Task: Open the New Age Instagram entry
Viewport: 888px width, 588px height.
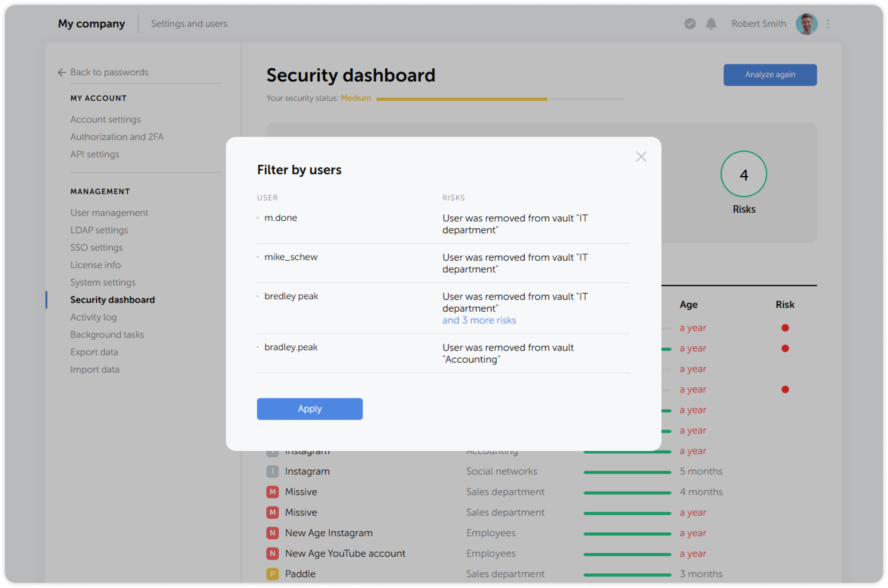Action: [329, 533]
